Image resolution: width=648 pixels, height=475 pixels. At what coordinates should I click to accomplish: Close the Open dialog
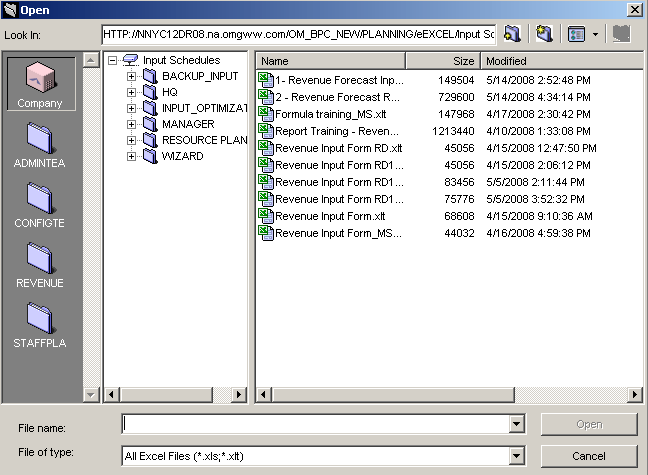pyautogui.click(x=634, y=10)
